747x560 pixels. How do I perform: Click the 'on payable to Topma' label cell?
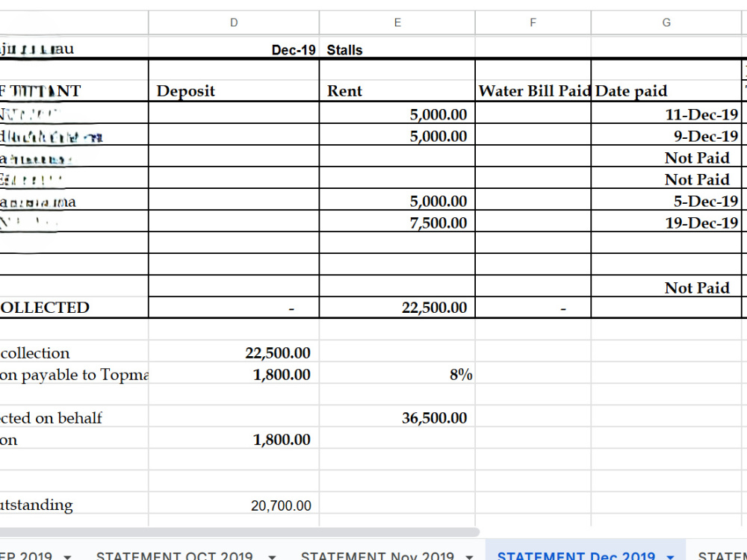74,373
